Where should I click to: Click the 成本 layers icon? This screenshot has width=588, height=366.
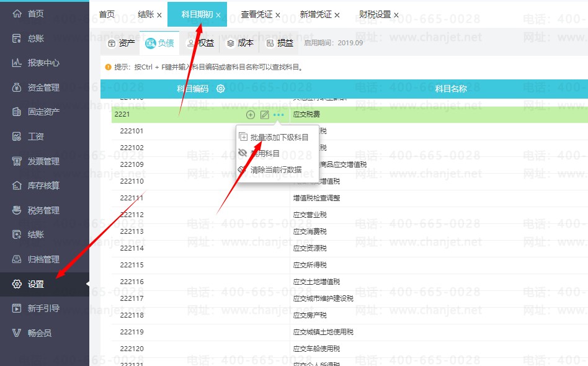231,43
